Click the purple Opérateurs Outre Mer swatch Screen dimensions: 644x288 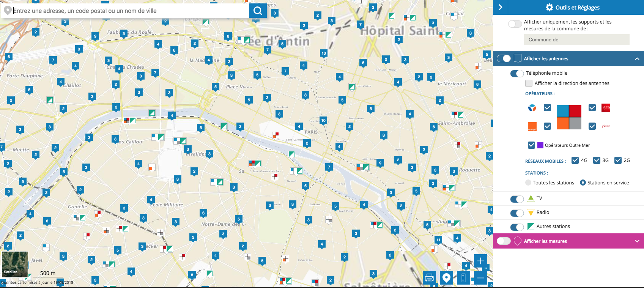540,145
